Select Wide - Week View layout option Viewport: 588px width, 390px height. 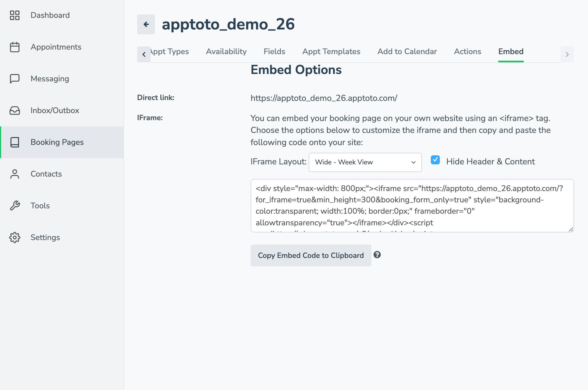click(x=365, y=162)
